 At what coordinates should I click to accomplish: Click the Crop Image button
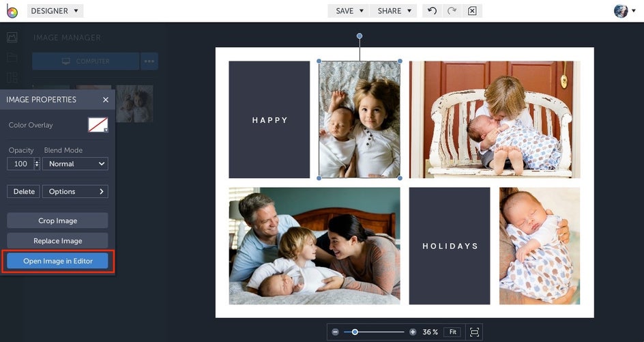[x=57, y=220]
